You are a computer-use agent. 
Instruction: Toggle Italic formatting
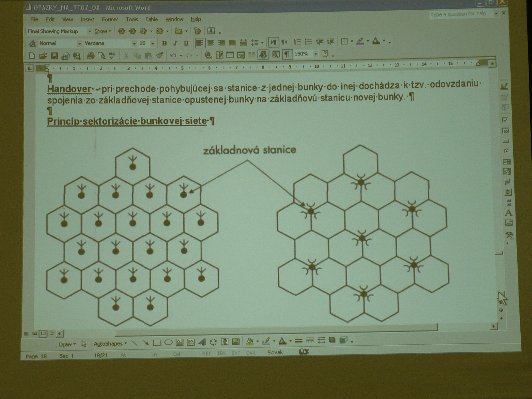pos(175,43)
